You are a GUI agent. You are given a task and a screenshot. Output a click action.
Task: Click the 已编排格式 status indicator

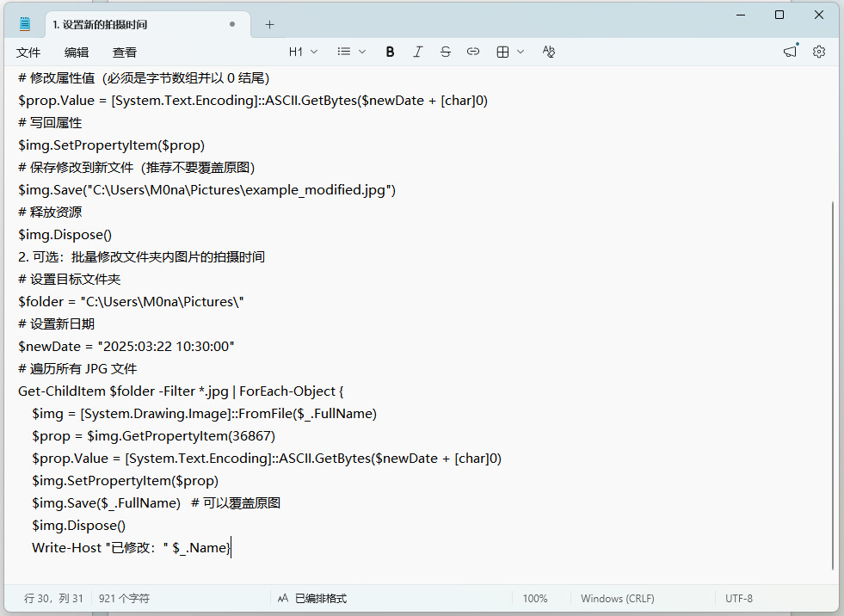coord(311,598)
